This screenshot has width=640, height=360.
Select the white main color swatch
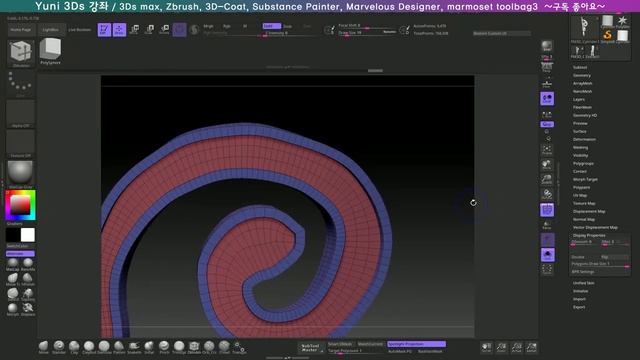pyautogui.click(x=28, y=235)
